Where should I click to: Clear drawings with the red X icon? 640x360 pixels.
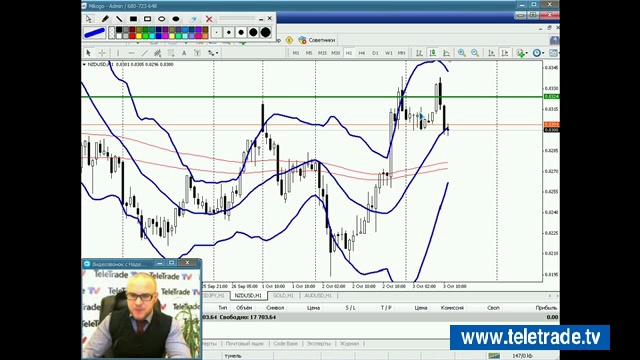209,19
